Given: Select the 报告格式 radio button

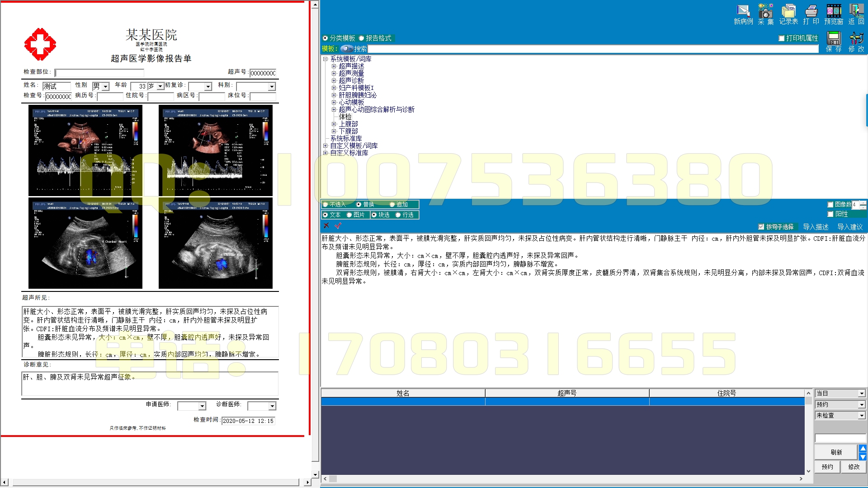Looking at the screenshot, I should (x=362, y=38).
